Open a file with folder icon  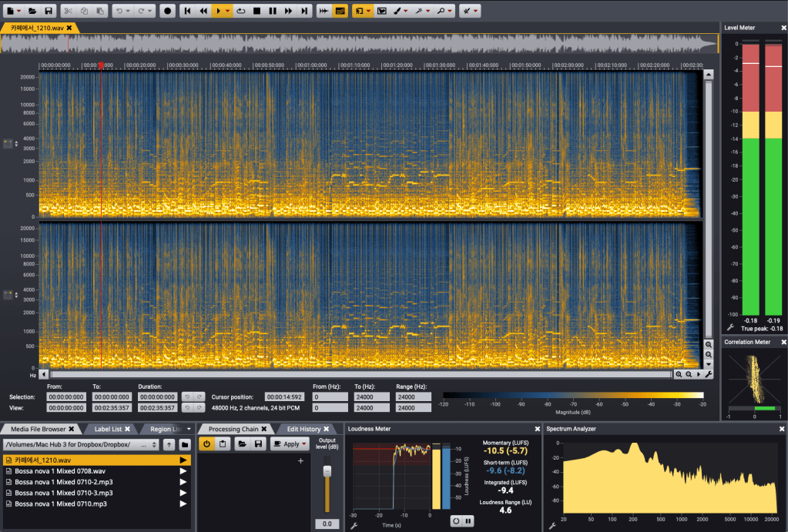tap(32, 11)
